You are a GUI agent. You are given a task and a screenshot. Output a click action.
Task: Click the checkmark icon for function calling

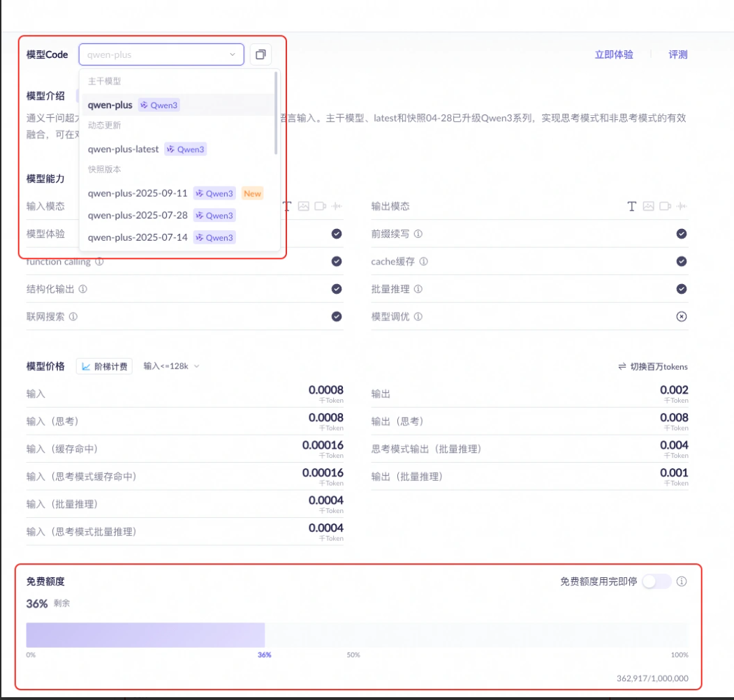(x=337, y=261)
